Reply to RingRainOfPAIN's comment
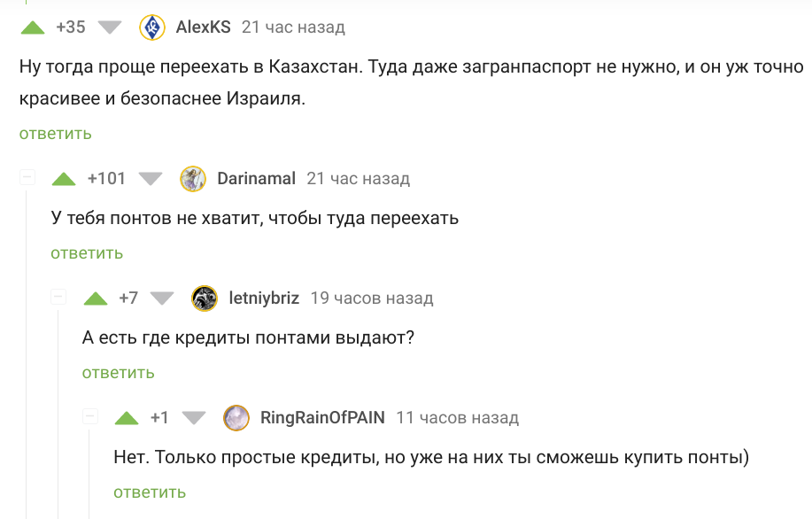 (150, 492)
